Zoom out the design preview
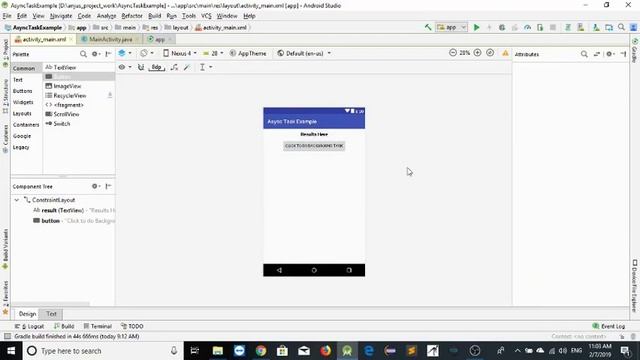The height and width of the screenshot is (360, 640). (x=453, y=53)
